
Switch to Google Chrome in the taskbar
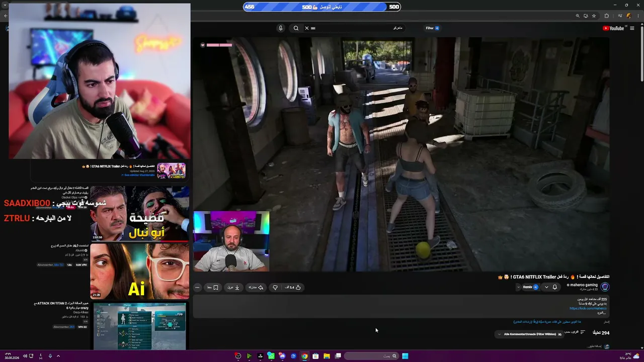point(304,356)
